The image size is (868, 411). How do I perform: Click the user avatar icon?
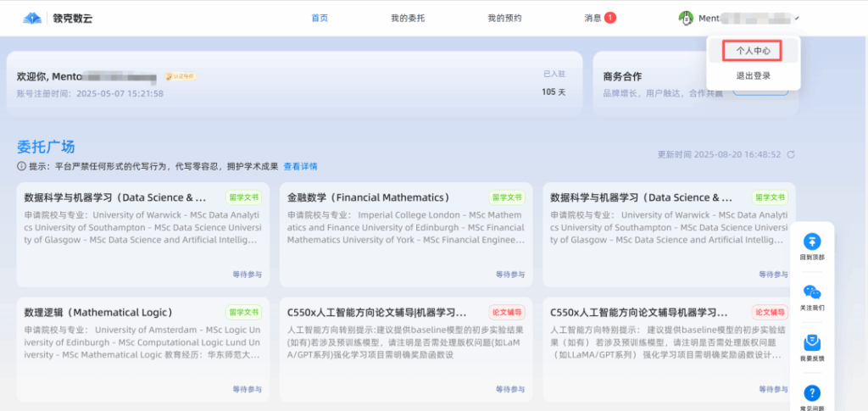click(x=687, y=19)
